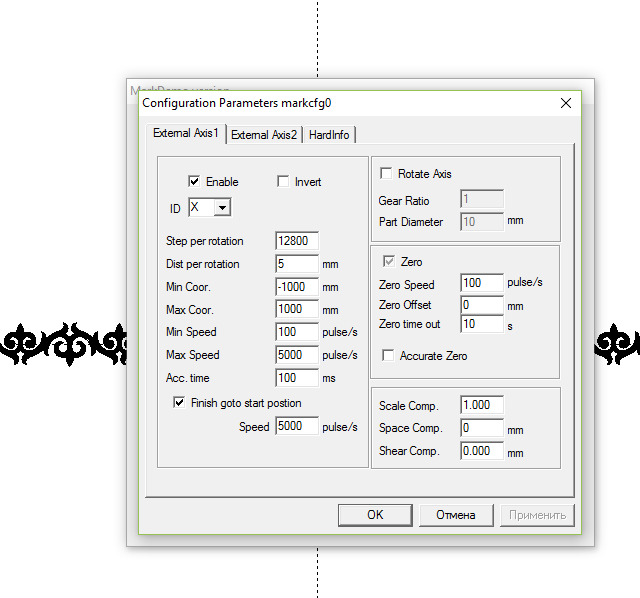
Task: Check the Invert checkbox
Action: point(282,182)
